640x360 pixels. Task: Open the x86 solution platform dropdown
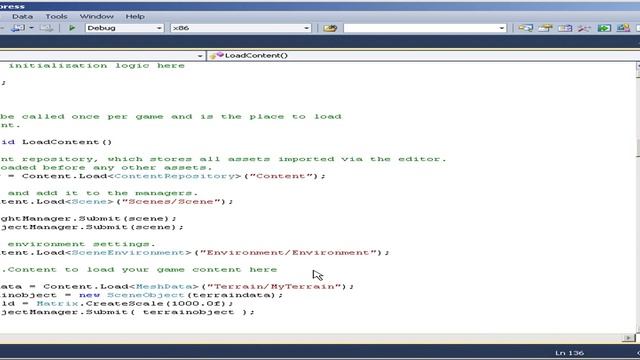(241, 28)
